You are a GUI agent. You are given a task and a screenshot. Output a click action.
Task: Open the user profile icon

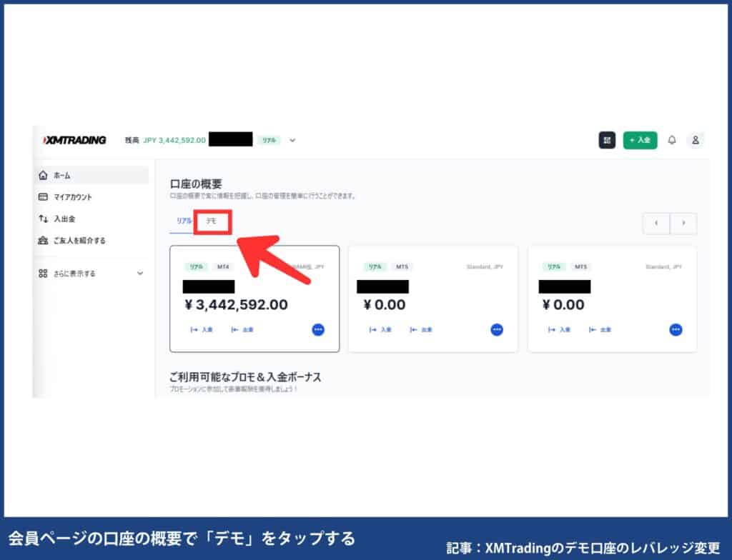click(x=695, y=140)
